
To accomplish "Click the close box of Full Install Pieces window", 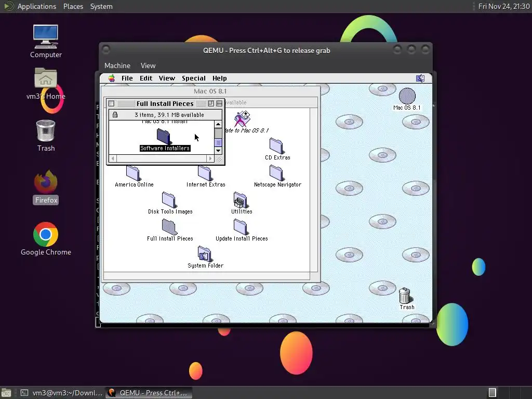I will click(111, 103).
